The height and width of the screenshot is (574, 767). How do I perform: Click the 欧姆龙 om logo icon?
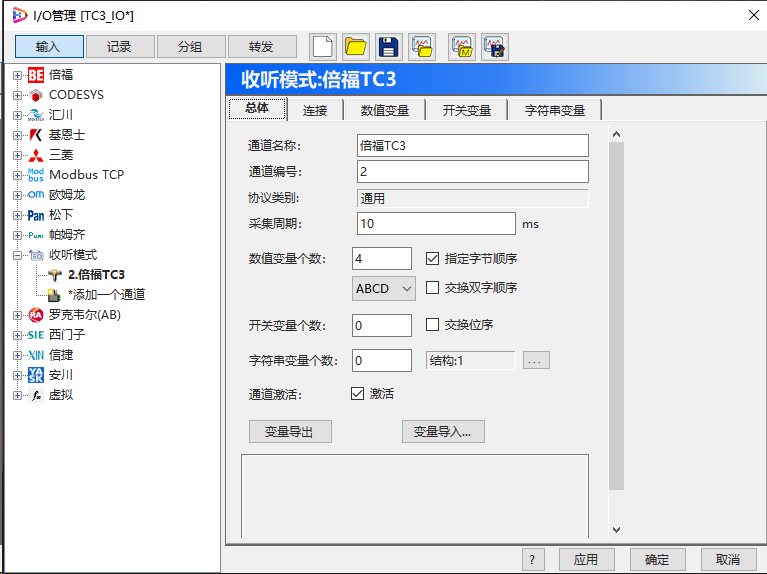pyautogui.click(x=36, y=195)
